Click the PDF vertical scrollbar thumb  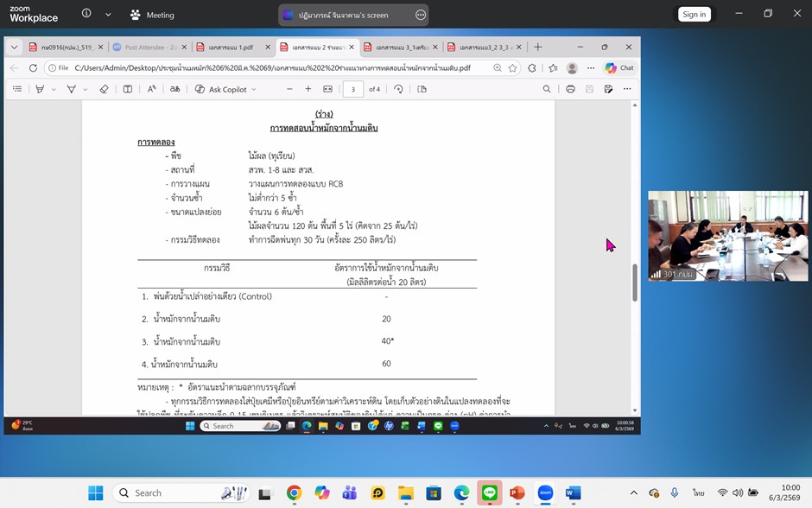pyautogui.click(x=636, y=282)
